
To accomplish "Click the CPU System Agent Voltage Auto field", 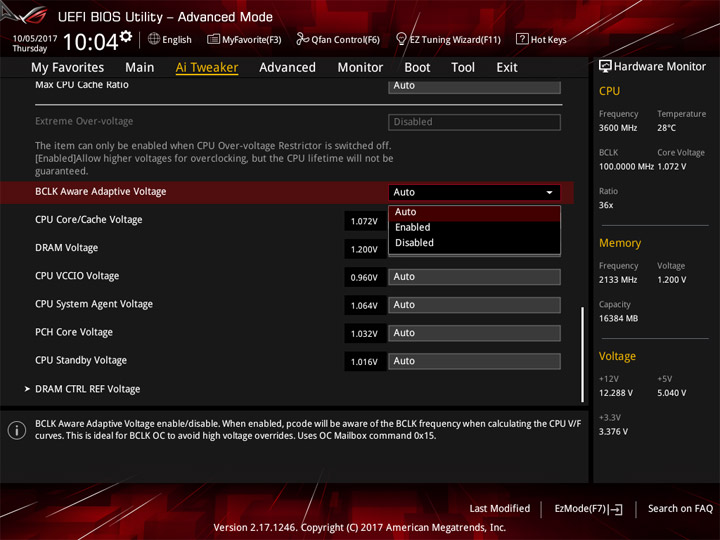I will pos(474,305).
